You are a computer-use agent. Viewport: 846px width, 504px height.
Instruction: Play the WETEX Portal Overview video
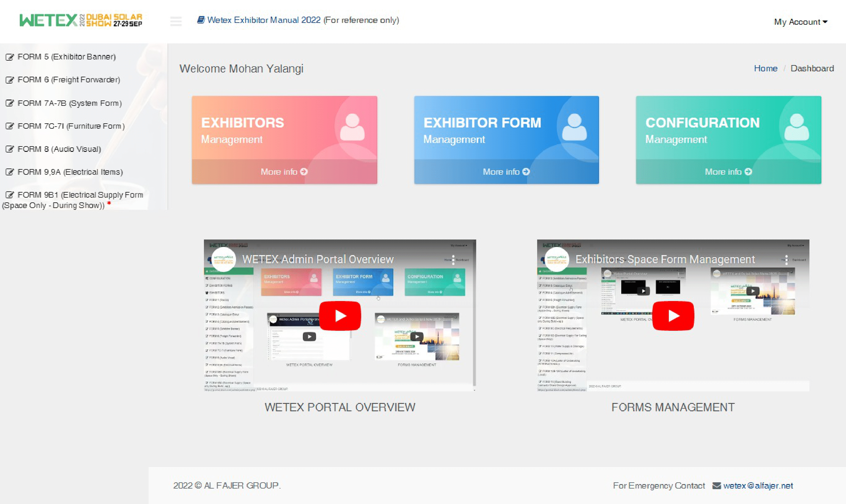(x=340, y=315)
